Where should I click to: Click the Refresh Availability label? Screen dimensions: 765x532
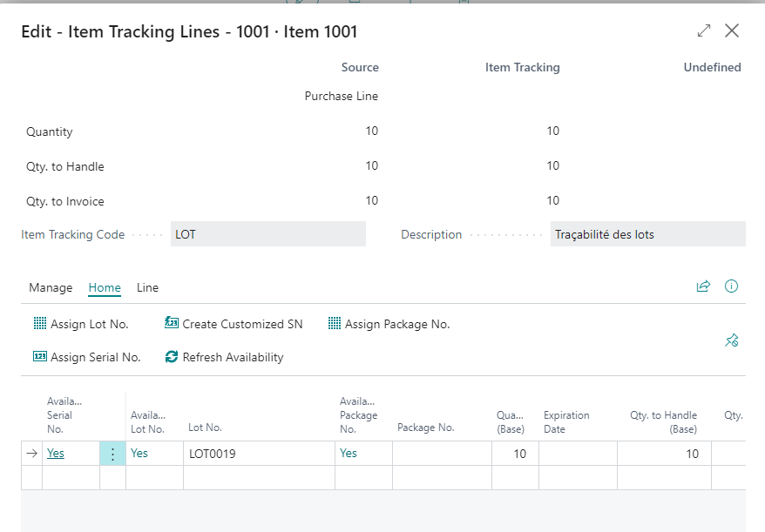[x=233, y=358]
